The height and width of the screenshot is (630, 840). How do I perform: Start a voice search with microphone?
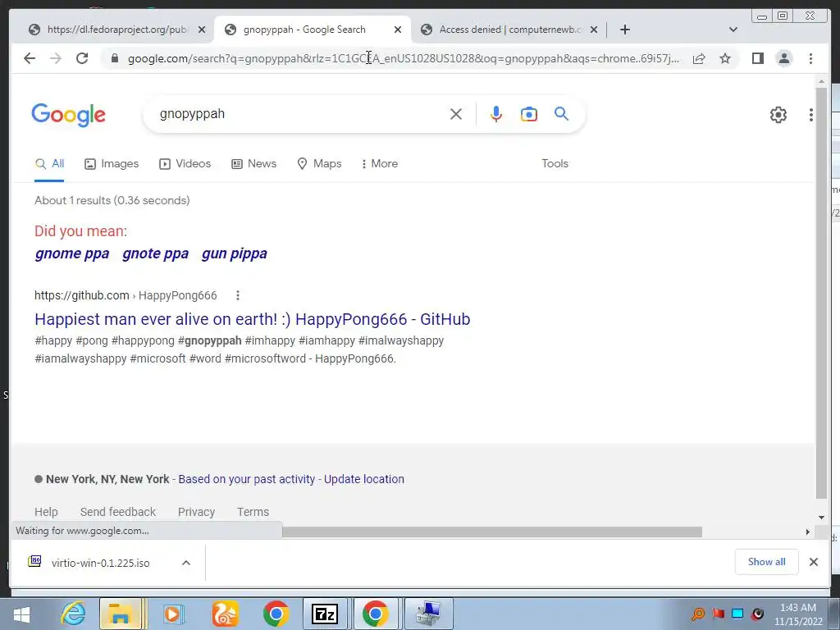click(x=496, y=114)
